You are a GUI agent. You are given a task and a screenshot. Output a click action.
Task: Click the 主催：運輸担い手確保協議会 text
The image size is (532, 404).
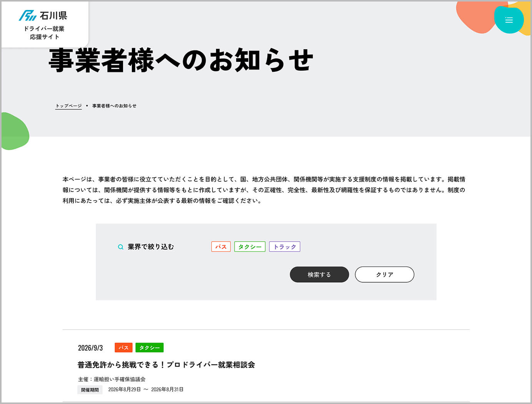click(111, 379)
